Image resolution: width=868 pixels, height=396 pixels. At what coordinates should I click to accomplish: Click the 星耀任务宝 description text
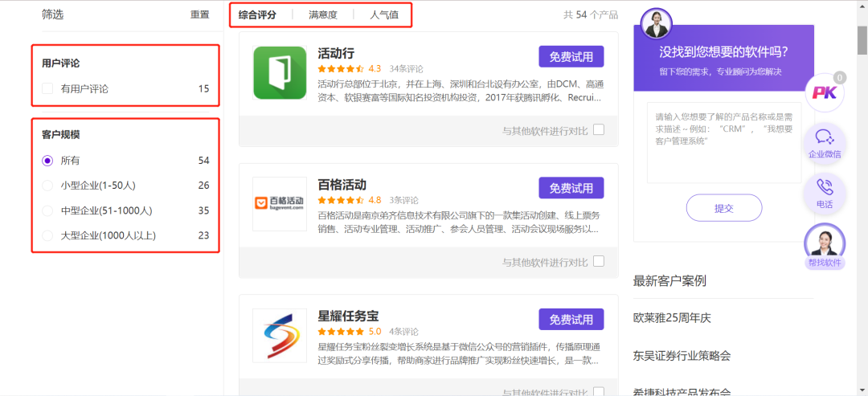tap(459, 354)
